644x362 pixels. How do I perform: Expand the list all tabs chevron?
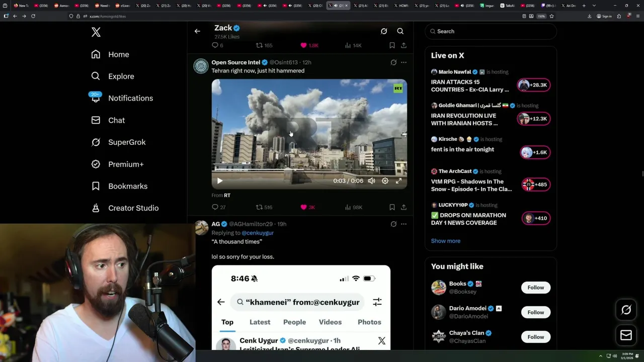pos(594,6)
